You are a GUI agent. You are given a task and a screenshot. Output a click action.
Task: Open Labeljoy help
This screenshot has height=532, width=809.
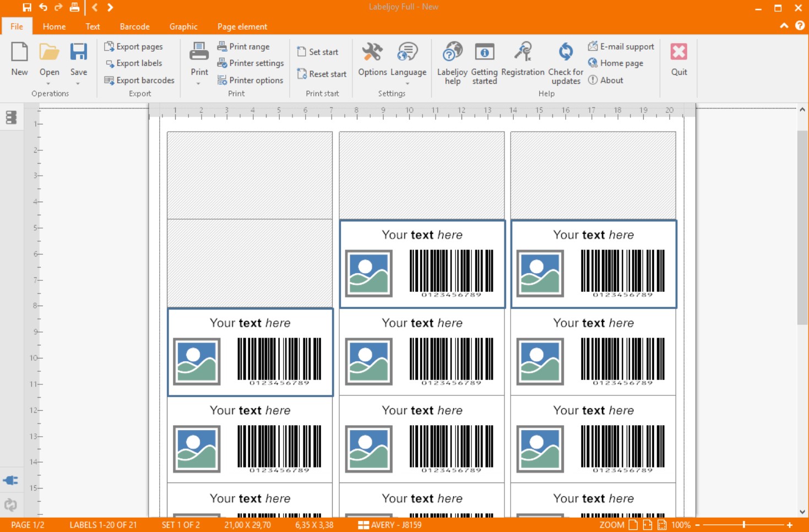(453, 51)
